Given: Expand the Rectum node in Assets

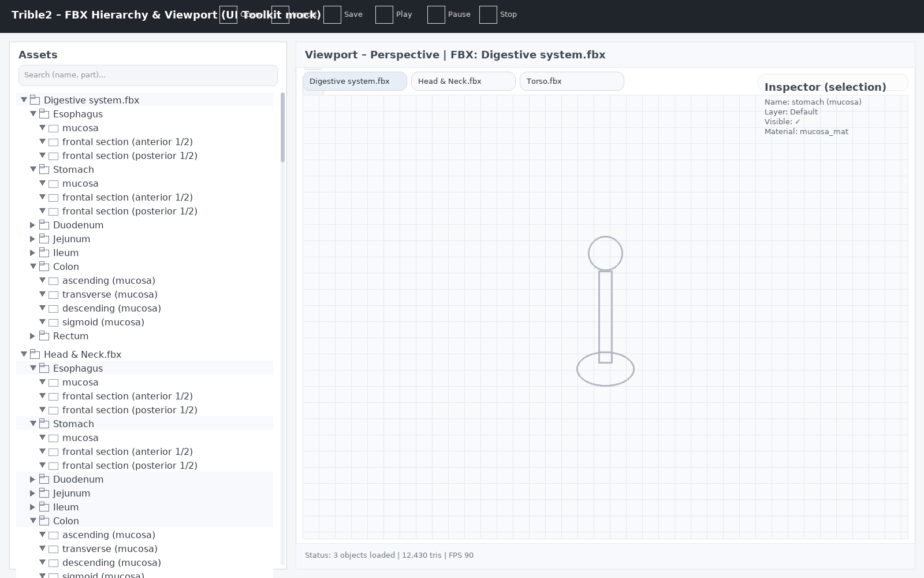Looking at the screenshot, I should click(32, 336).
